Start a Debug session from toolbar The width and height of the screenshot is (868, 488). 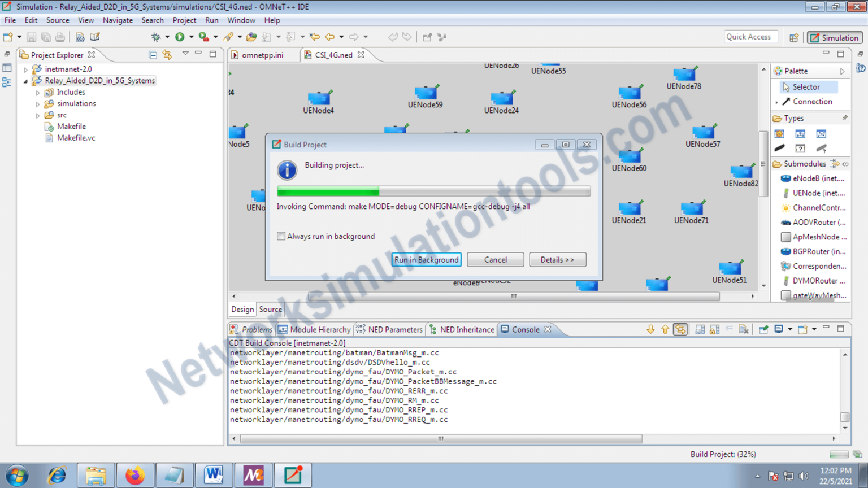[156, 37]
